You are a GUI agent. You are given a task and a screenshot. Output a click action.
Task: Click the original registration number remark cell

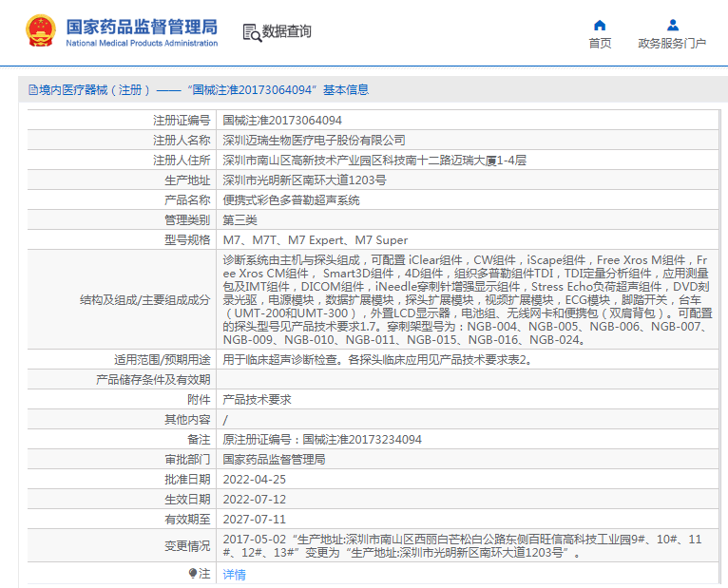tap(321, 440)
